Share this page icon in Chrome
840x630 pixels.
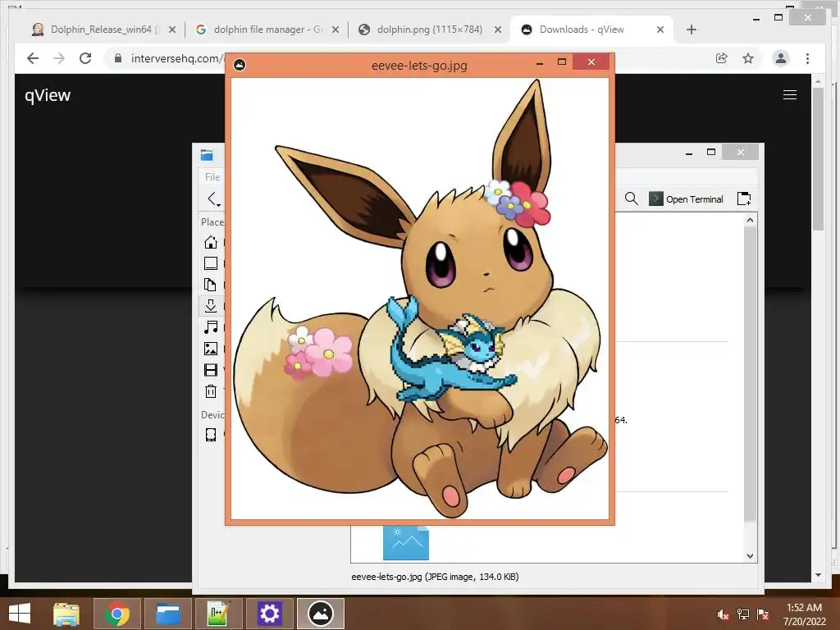coord(722,58)
